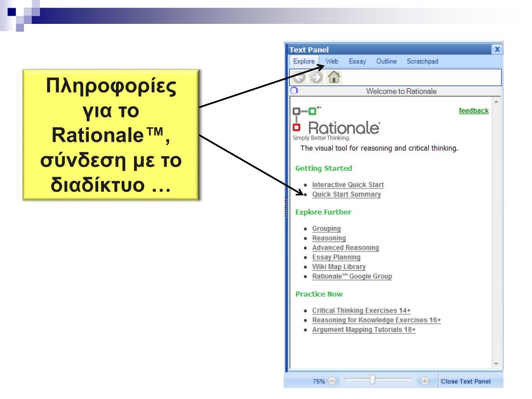Open the Web tab

332,61
